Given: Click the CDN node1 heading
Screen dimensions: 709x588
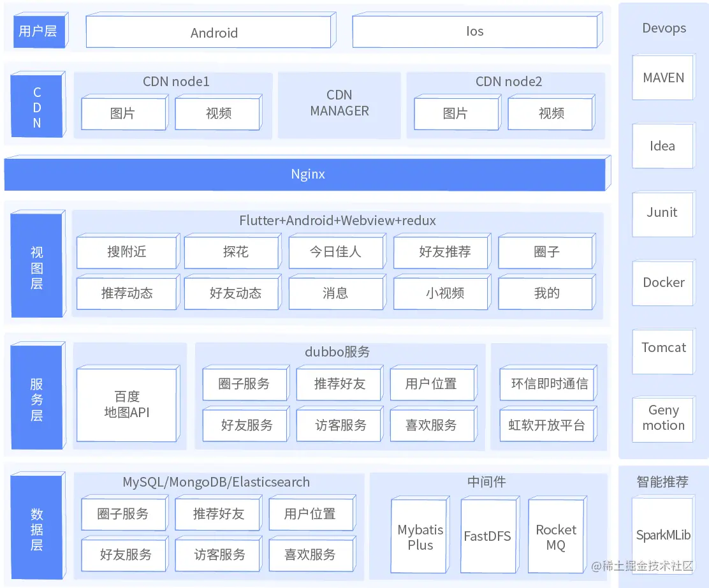Looking at the screenshot, I should pos(176,82).
